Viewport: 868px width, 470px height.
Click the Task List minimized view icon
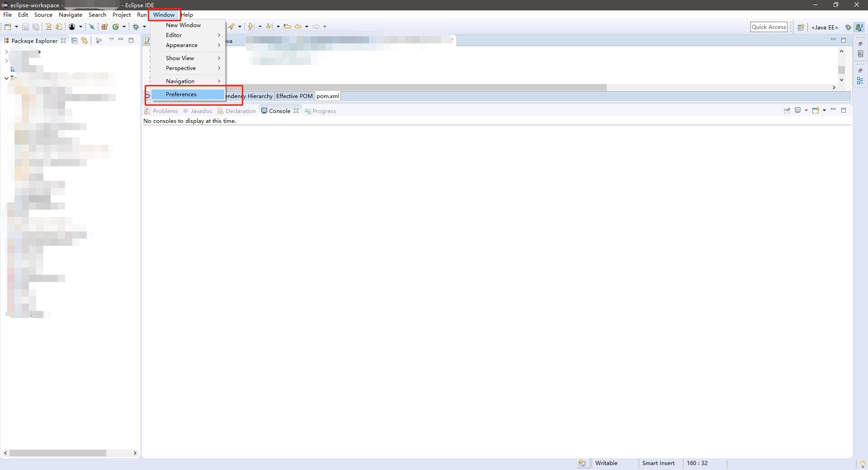point(860,54)
